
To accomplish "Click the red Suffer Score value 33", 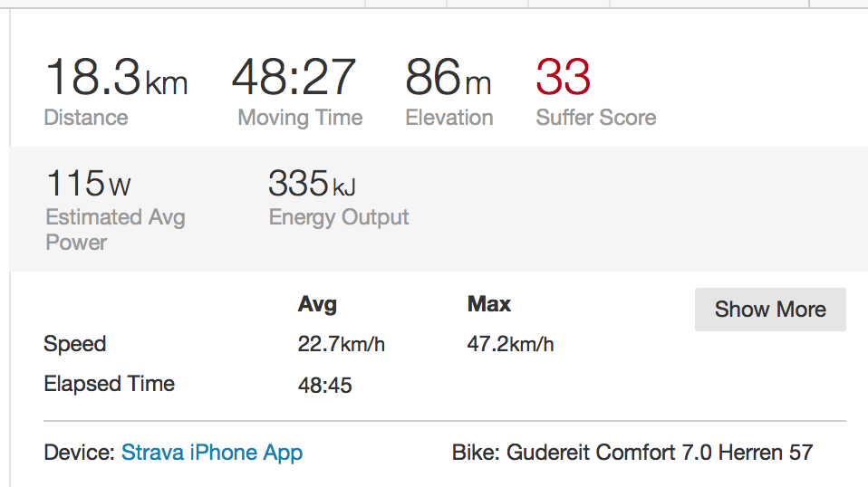I will tap(563, 77).
